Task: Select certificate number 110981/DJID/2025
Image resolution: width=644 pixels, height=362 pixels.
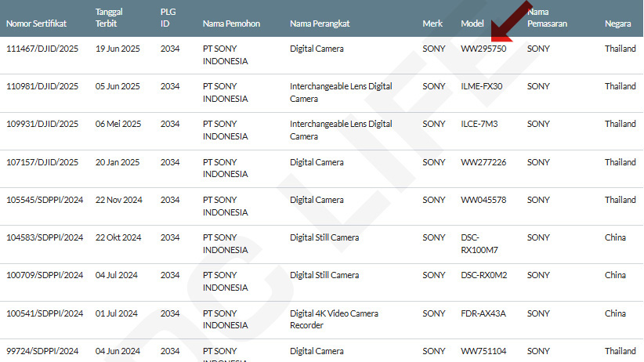Action: click(x=42, y=86)
